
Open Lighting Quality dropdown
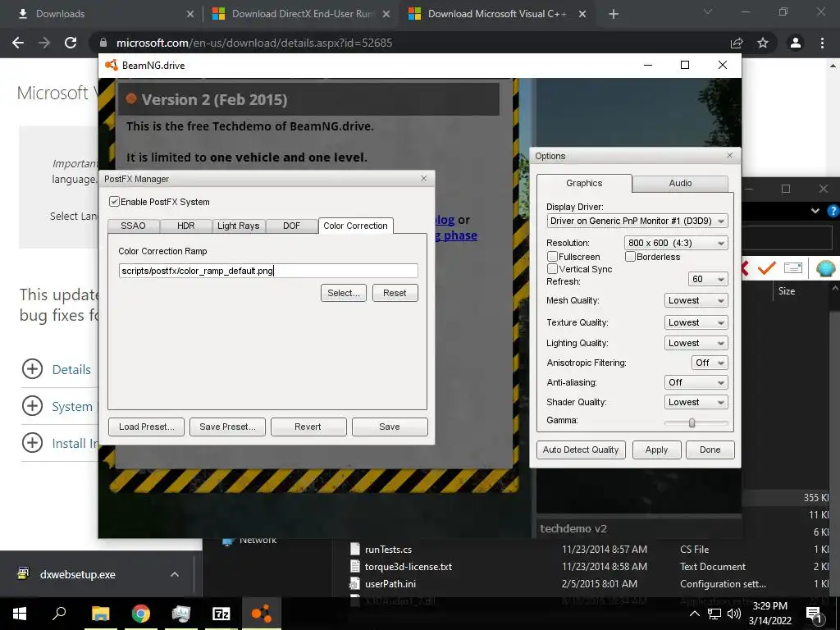[x=696, y=343]
